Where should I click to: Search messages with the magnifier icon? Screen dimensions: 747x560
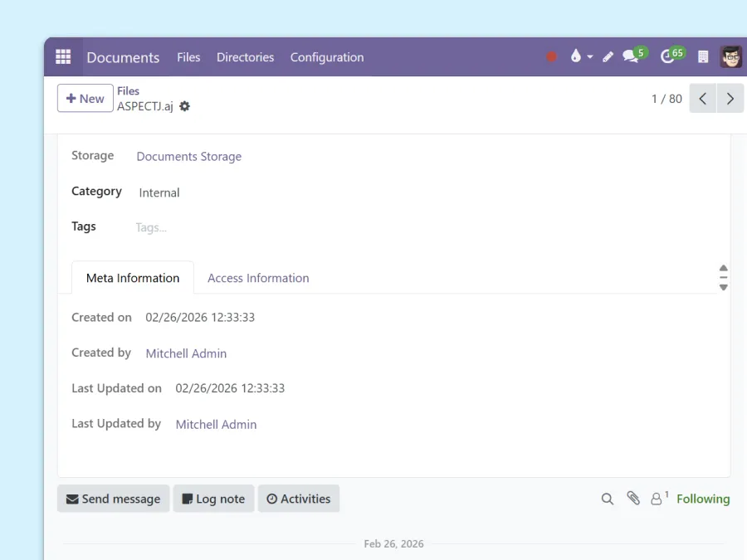click(607, 499)
